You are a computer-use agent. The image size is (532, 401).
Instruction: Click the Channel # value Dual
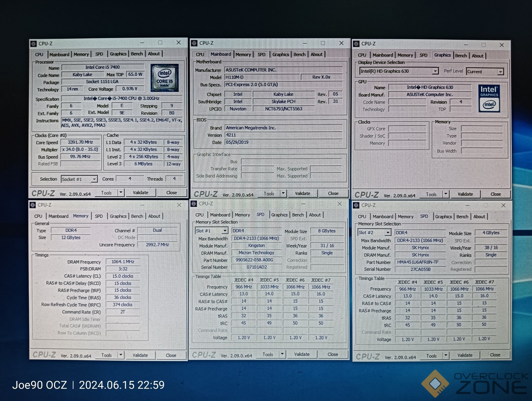[x=157, y=230]
